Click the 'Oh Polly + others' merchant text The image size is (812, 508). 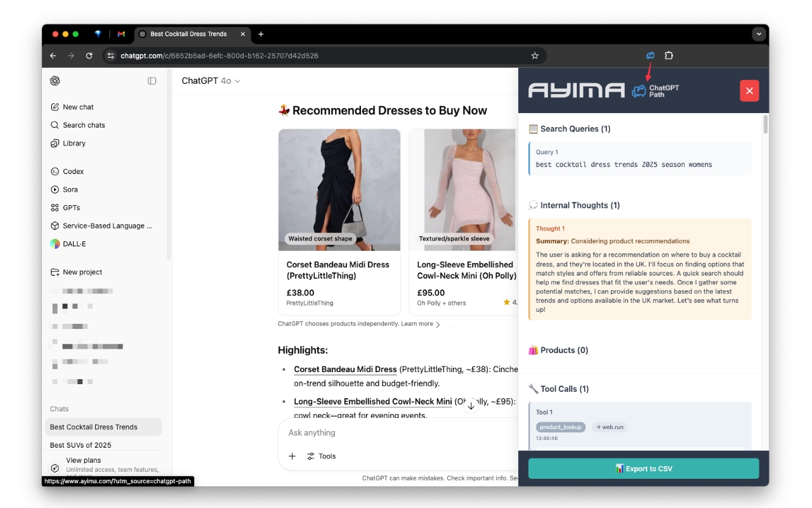coord(442,304)
